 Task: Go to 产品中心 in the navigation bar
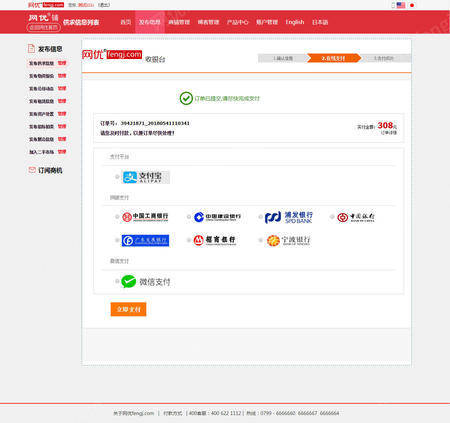(237, 22)
